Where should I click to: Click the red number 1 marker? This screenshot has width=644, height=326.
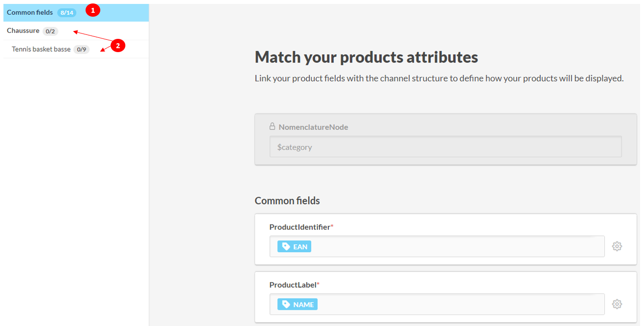[93, 10]
